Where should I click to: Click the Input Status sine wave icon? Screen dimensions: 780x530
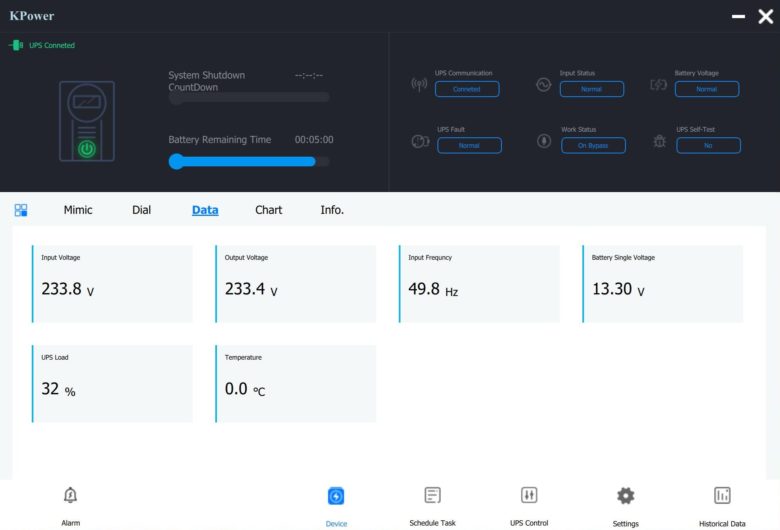tap(543, 85)
